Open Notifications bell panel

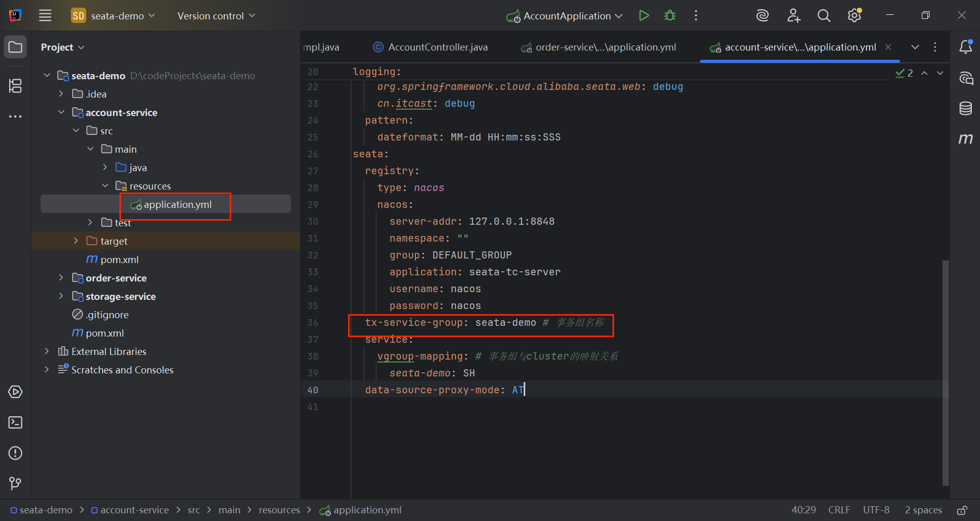click(966, 47)
